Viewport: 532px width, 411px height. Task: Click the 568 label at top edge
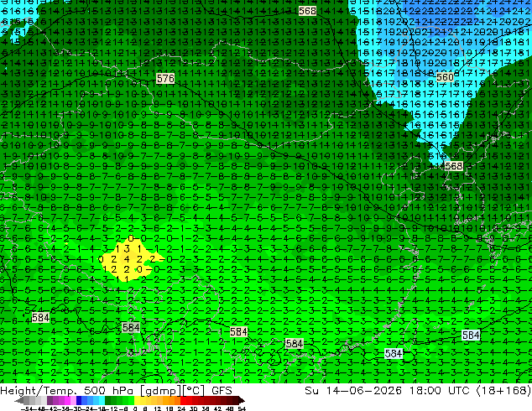click(x=307, y=11)
